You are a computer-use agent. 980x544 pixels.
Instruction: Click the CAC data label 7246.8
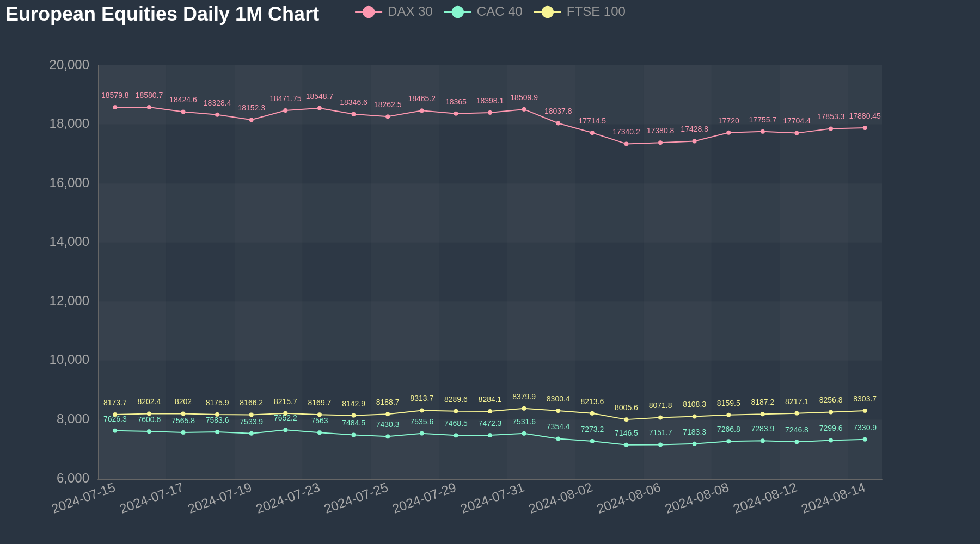pyautogui.click(x=797, y=430)
